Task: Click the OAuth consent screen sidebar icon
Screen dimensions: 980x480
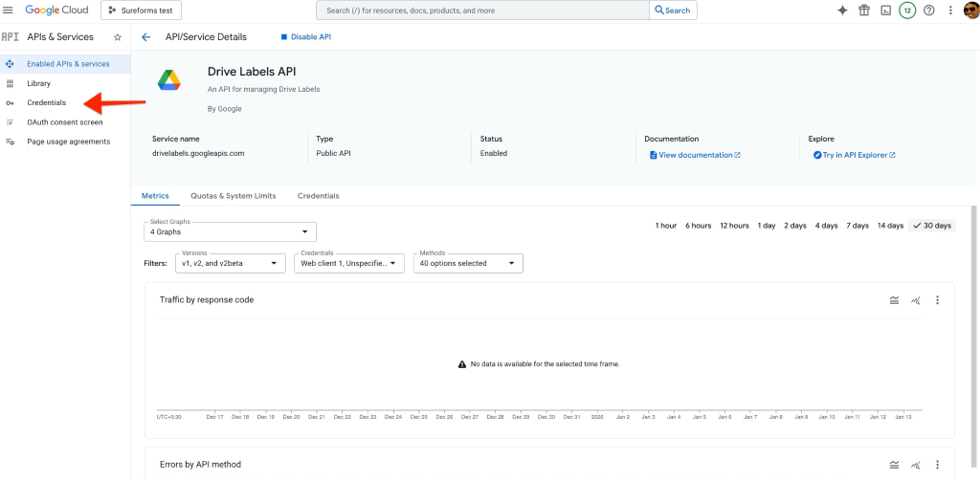Action: [10, 122]
